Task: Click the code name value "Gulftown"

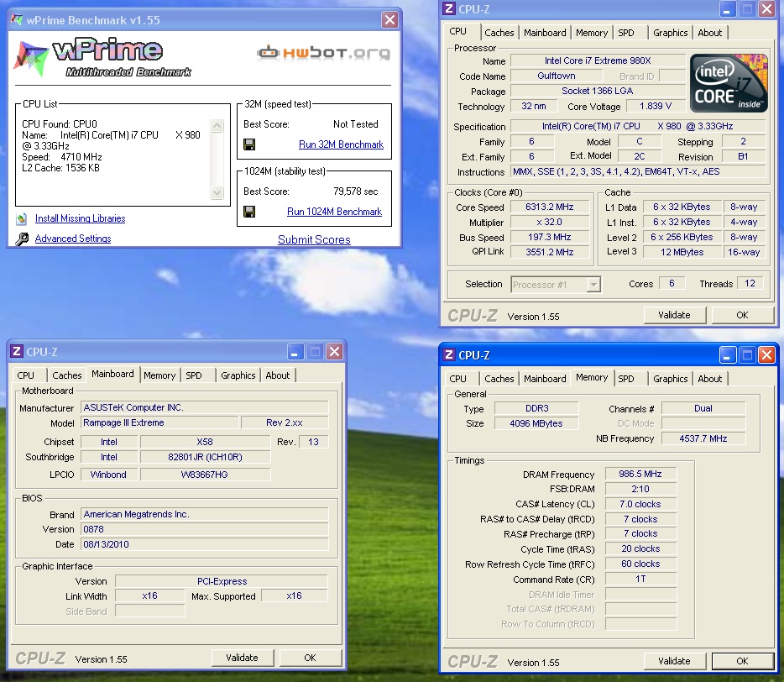Action: tap(556, 76)
